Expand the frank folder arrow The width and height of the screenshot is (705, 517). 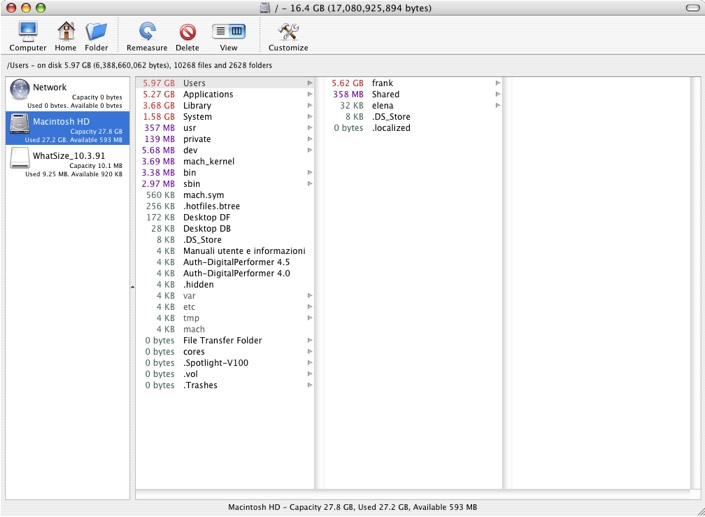498,83
